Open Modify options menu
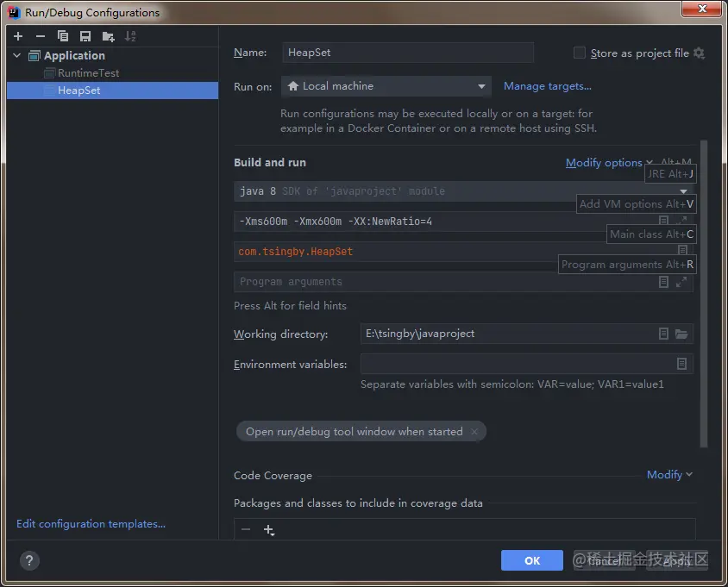The width and height of the screenshot is (728, 587). tap(609, 163)
